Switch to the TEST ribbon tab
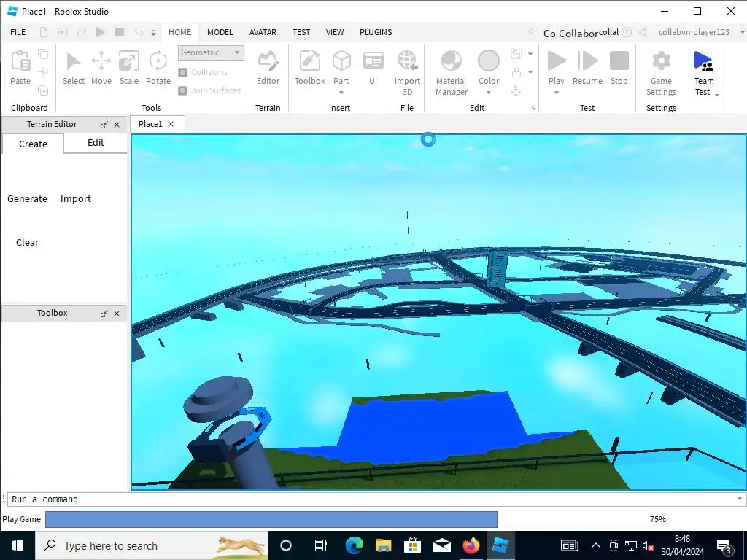 click(x=301, y=32)
